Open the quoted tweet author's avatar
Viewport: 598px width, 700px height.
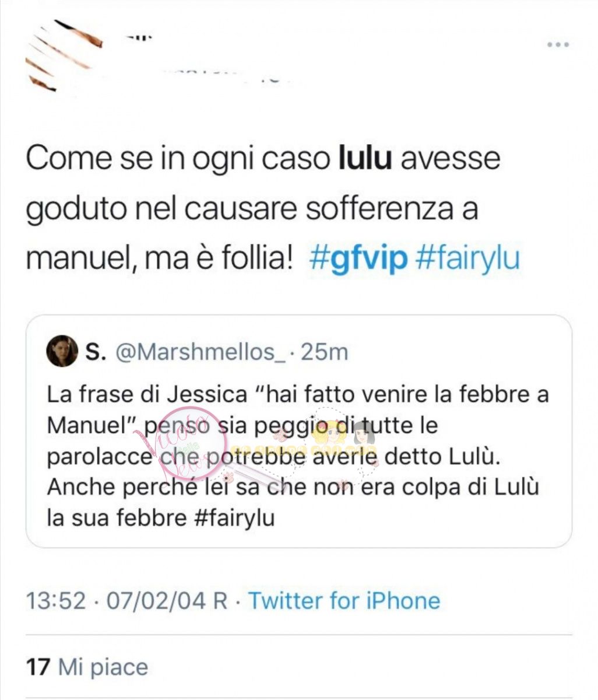point(62,351)
